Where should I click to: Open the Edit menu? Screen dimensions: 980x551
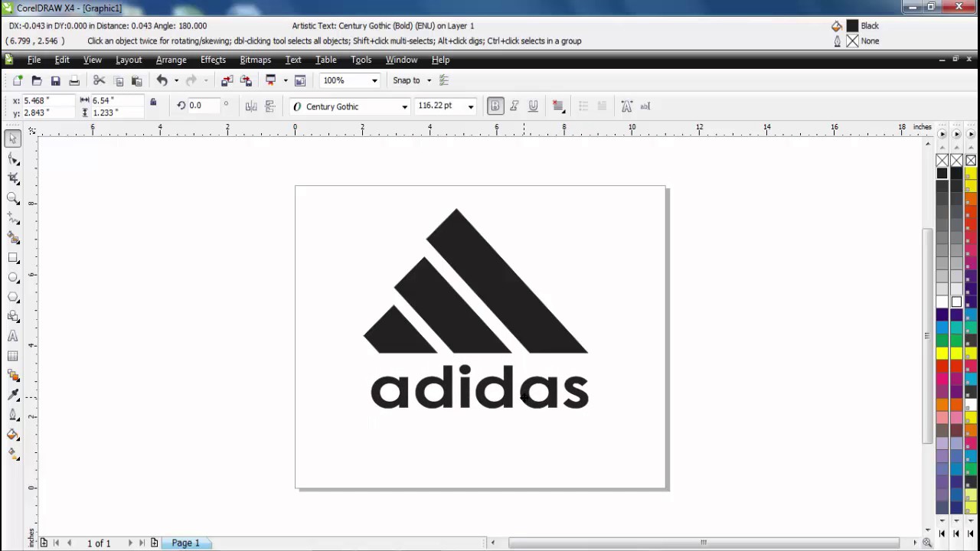coord(62,60)
